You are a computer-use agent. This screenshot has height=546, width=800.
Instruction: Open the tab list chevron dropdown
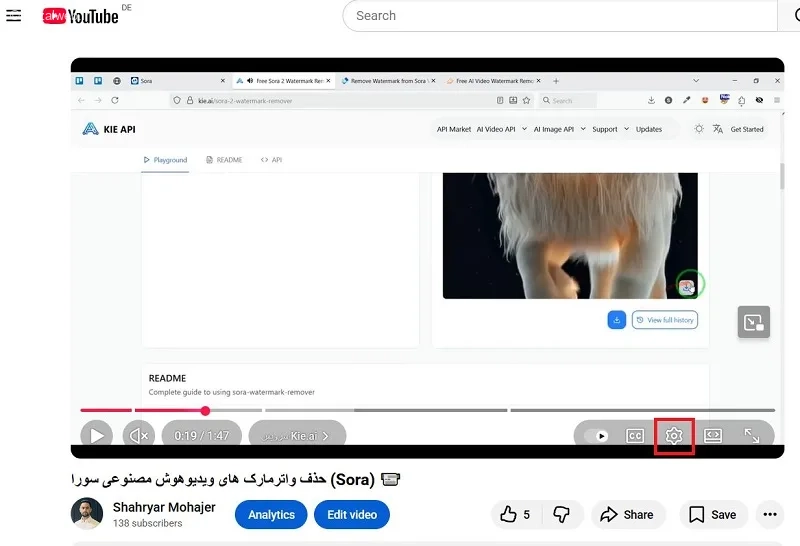[x=696, y=81]
